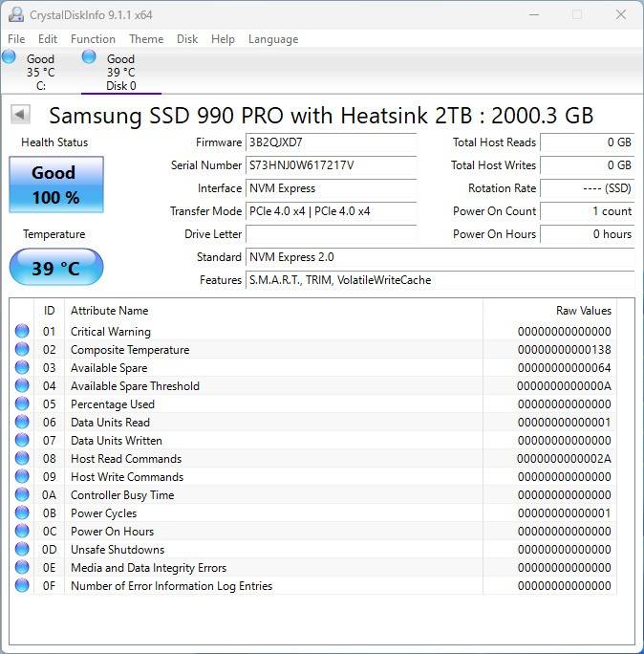This screenshot has height=654, width=644.
Task: Click the status orb for drive C:
Action: pos(9,56)
